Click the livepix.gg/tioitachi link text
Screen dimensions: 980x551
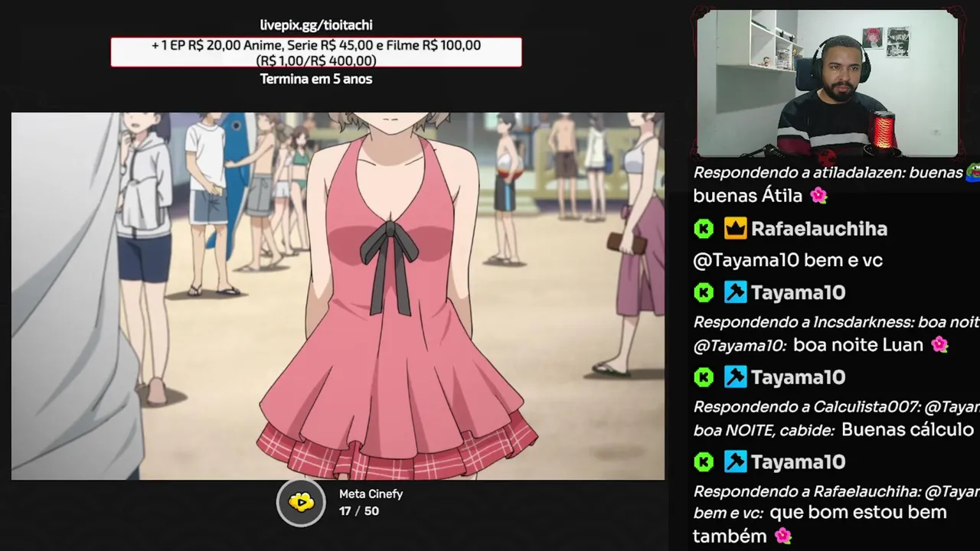316,25
